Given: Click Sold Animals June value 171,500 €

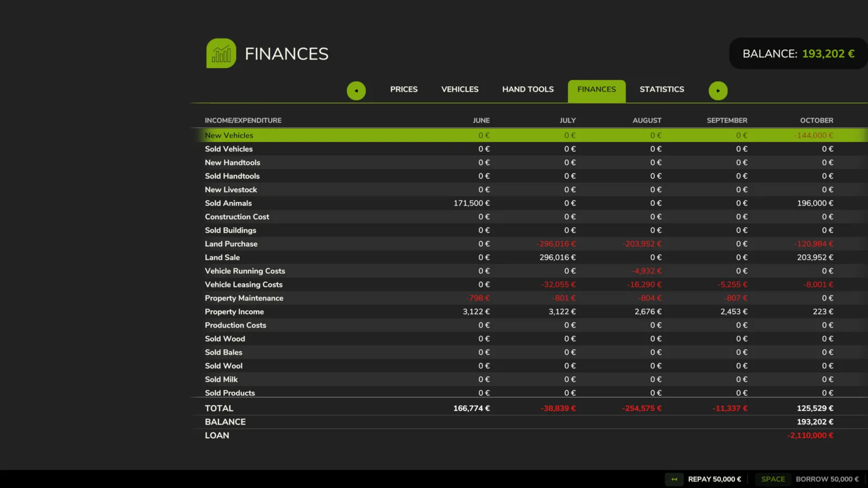Looking at the screenshot, I should (x=471, y=203).
